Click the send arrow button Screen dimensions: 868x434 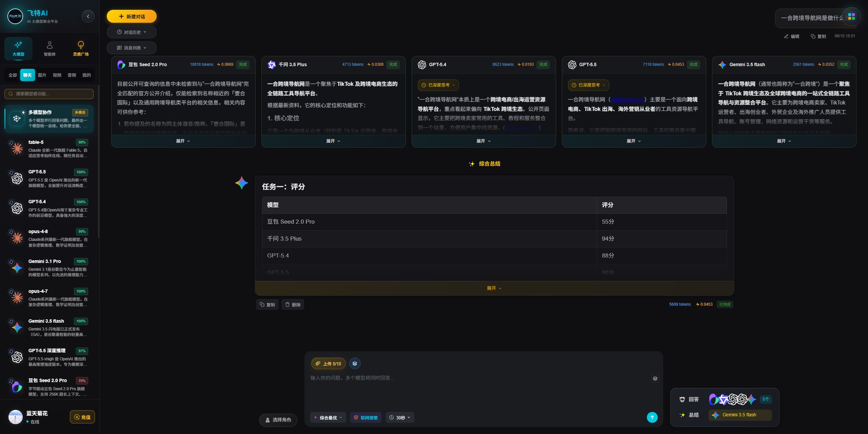pos(652,417)
